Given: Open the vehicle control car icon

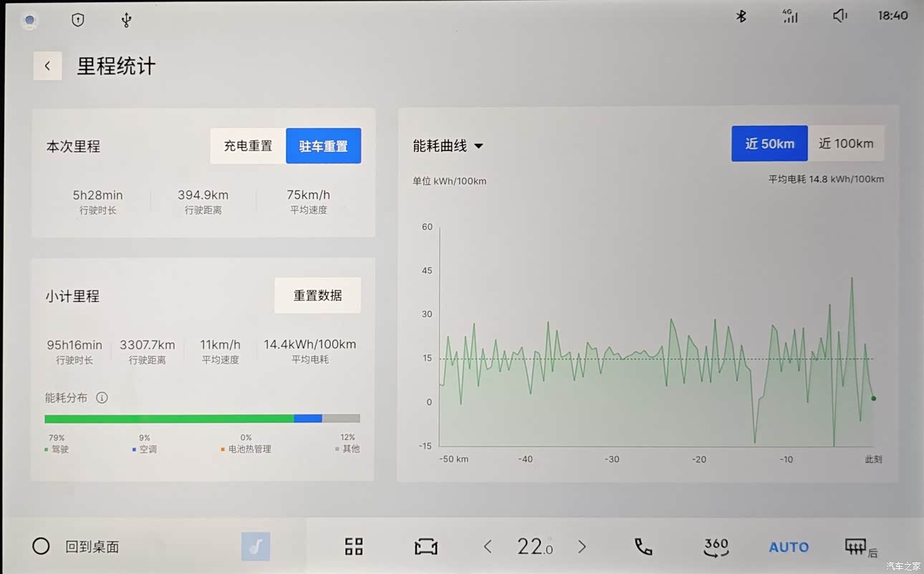Looking at the screenshot, I should click(425, 548).
